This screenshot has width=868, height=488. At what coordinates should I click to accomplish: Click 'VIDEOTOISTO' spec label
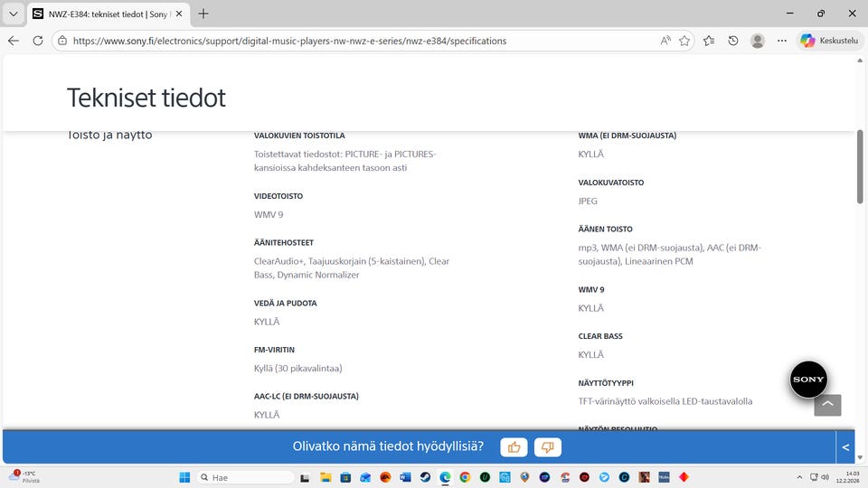(278, 196)
